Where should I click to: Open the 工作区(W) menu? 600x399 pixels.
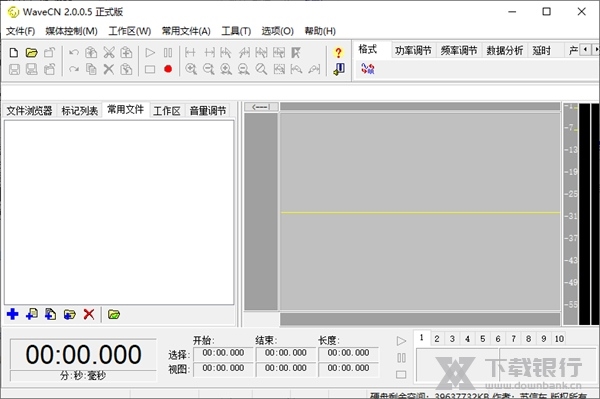(x=130, y=31)
